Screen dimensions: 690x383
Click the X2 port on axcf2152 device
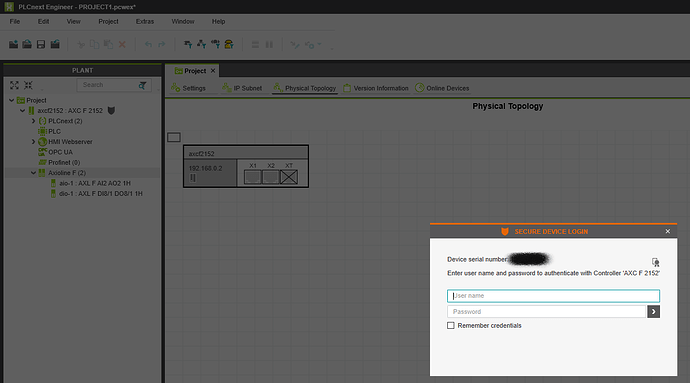271,177
